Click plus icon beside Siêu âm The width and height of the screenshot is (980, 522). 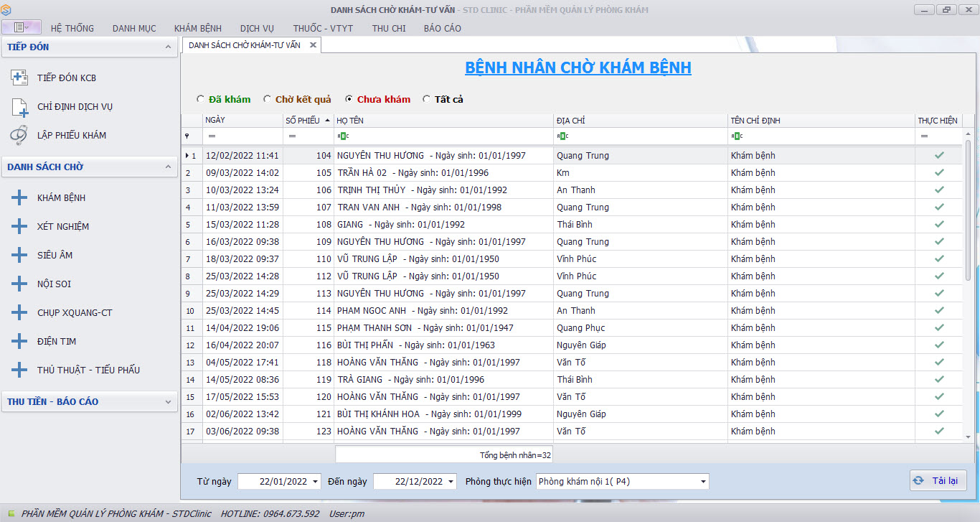(x=19, y=255)
